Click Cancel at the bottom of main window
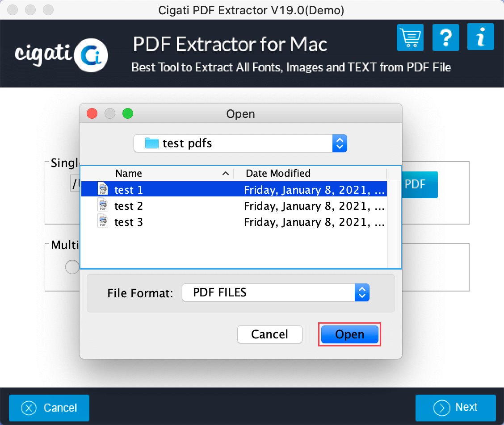This screenshot has width=504, height=425. 49,408
